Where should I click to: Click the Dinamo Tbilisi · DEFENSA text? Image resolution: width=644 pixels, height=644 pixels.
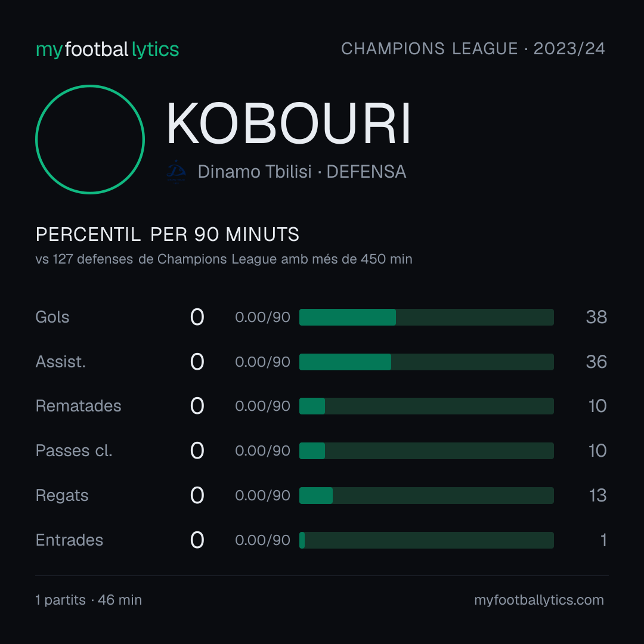302,172
